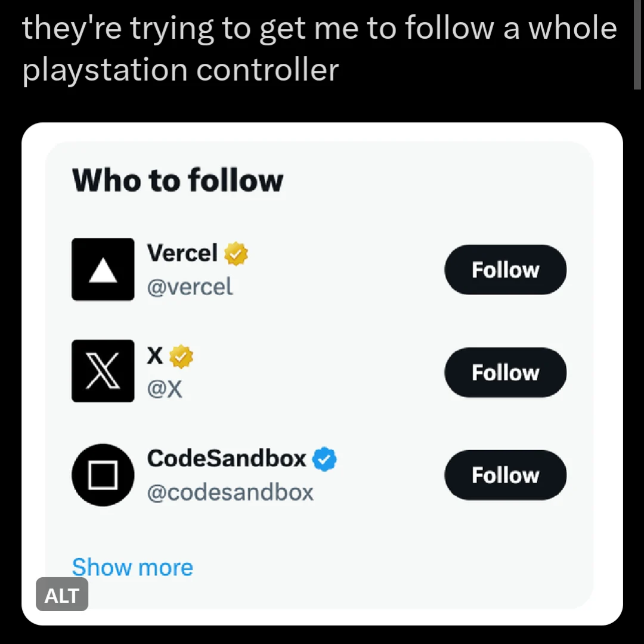Screen dimensions: 644x644
Task: Open the X logo profile avatar
Action: click(103, 370)
